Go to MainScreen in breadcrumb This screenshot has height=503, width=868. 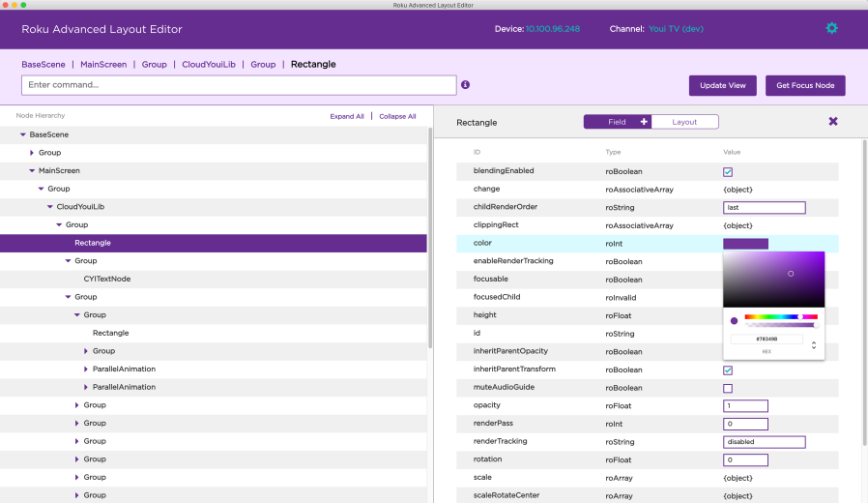pos(103,64)
